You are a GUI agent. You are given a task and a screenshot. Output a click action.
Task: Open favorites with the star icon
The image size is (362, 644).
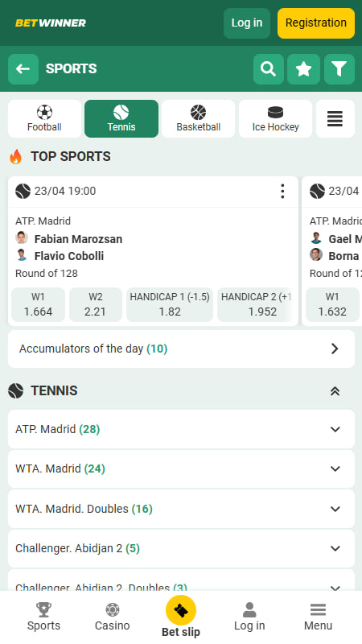click(x=304, y=69)
